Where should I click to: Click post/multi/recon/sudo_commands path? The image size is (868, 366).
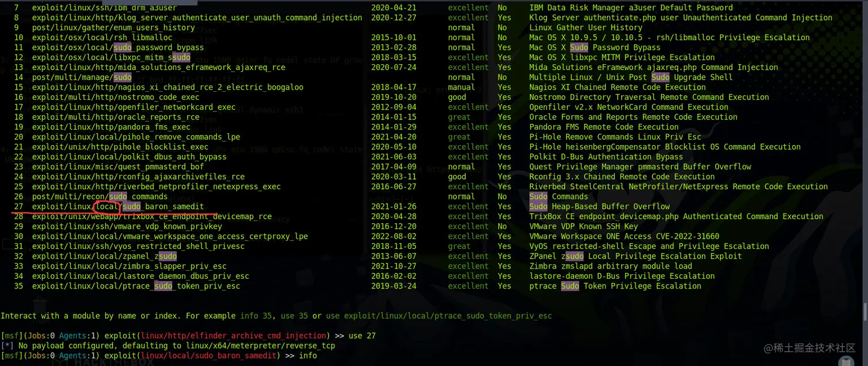tap(100, 197)
